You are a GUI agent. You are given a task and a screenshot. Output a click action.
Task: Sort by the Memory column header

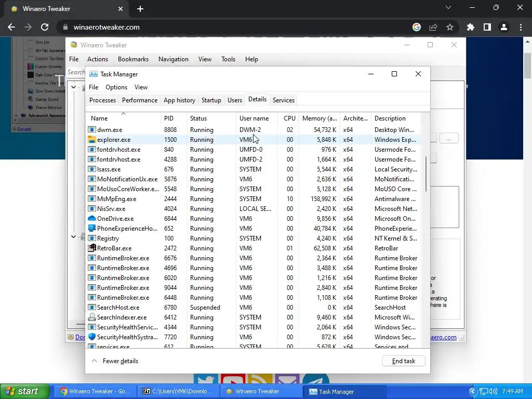[x=320, y=118]
